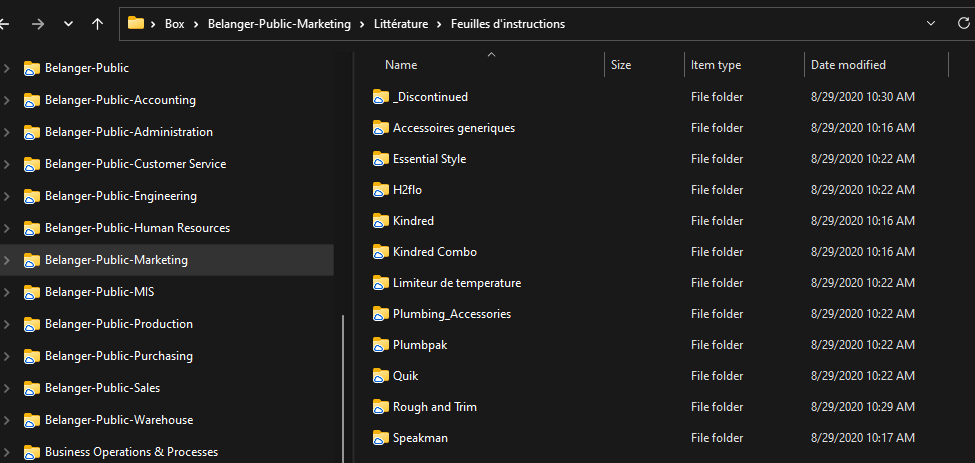The height and width of the screenshot is (463, 975).
Task: Open chevron after Box in breadcrumb
Action: pos(196,24)
